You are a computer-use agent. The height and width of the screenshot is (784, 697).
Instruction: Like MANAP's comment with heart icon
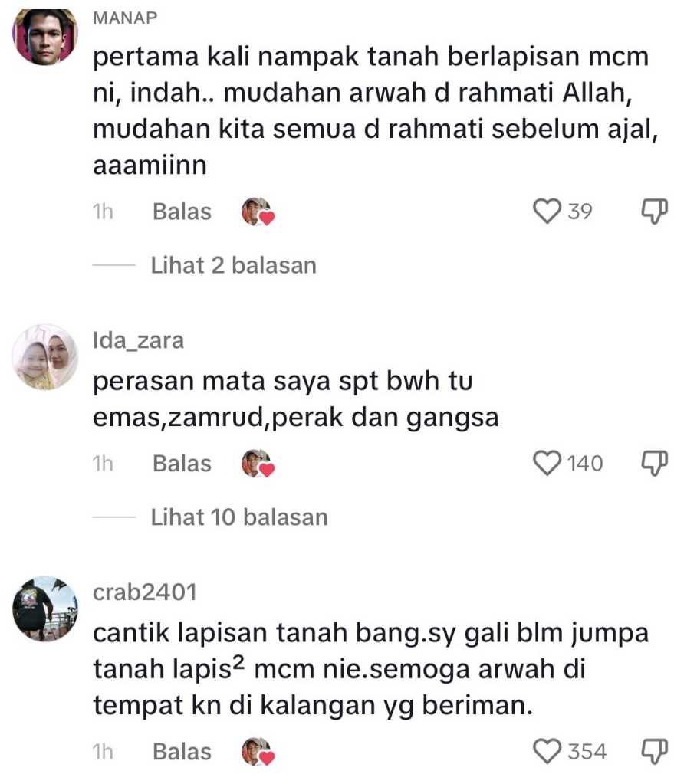(x=547, y=211)
